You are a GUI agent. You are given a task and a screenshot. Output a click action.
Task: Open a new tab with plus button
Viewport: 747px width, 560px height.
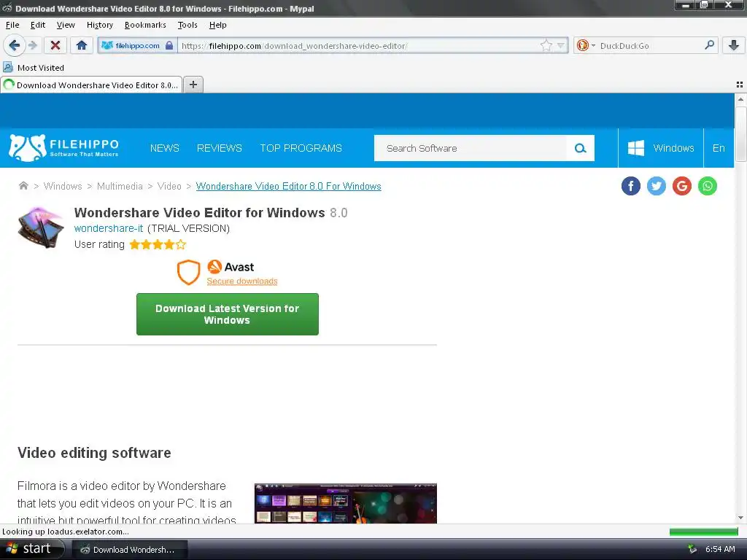[193, 85]
